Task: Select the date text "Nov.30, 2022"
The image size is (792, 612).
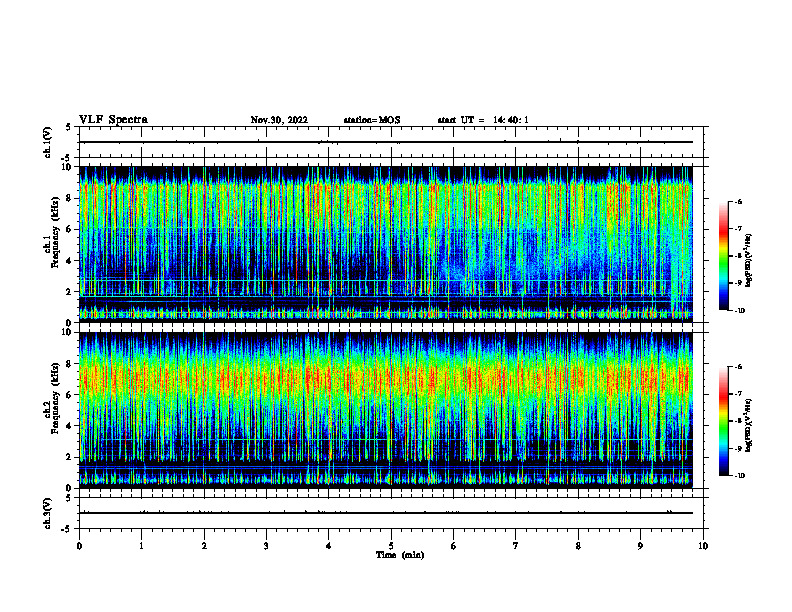Action: tap(279, 120)
